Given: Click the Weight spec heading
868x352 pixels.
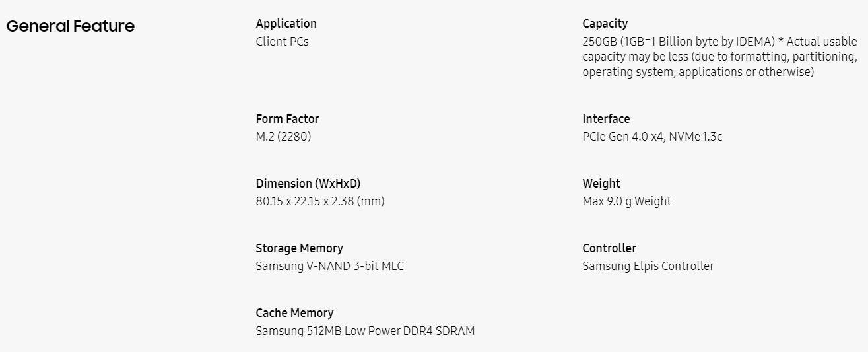Looking at the screenshot, I should point(601,184).
